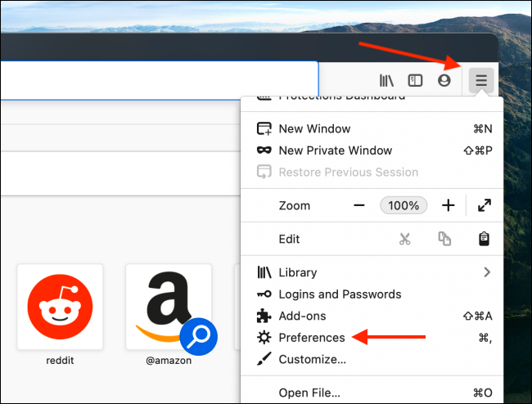Open the hamburger application menu button
The image size is (532, 404).
pyautogui.click(x=481, y=80)
